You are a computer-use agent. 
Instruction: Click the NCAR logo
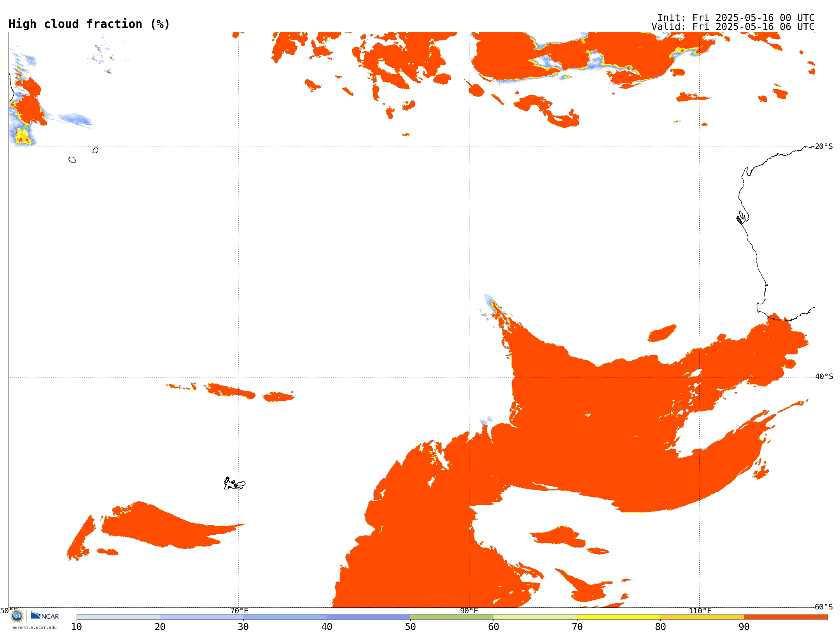(x=45, y=616)
